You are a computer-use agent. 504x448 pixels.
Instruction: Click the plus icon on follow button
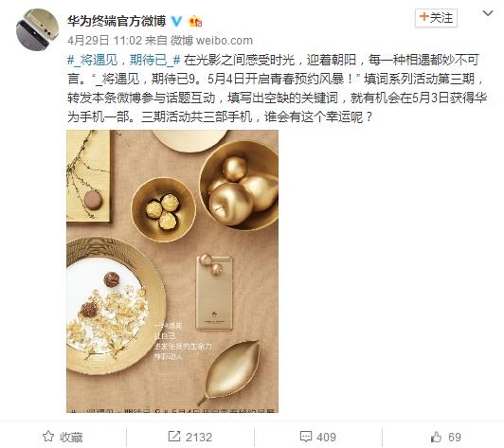click(424, 16)
